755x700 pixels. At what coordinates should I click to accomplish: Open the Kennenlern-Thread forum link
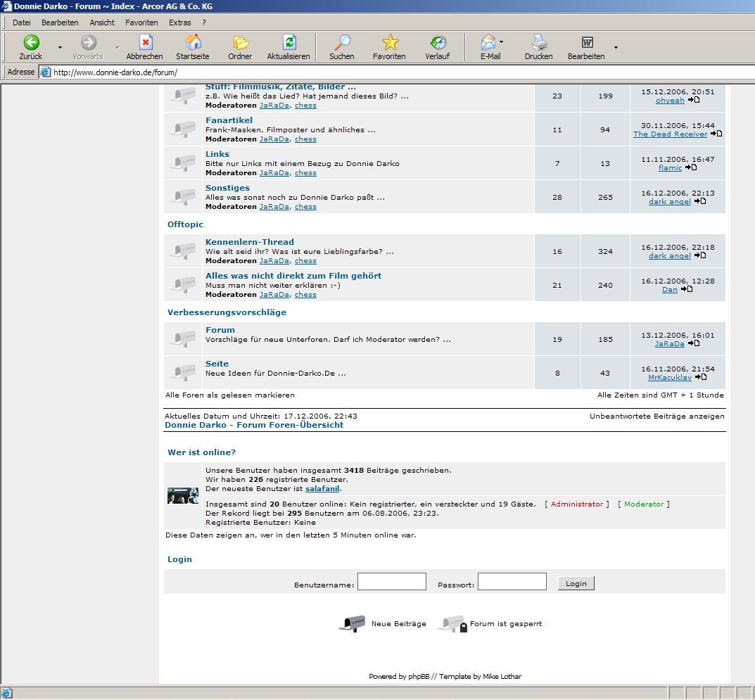[x=250, y=242]
